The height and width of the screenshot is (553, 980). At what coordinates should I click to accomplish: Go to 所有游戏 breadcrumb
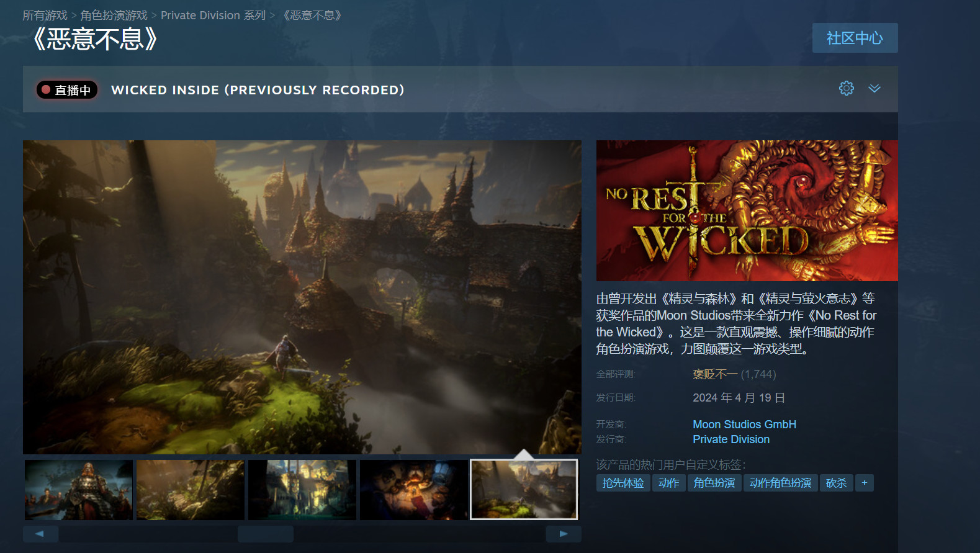tap(45, 16)
